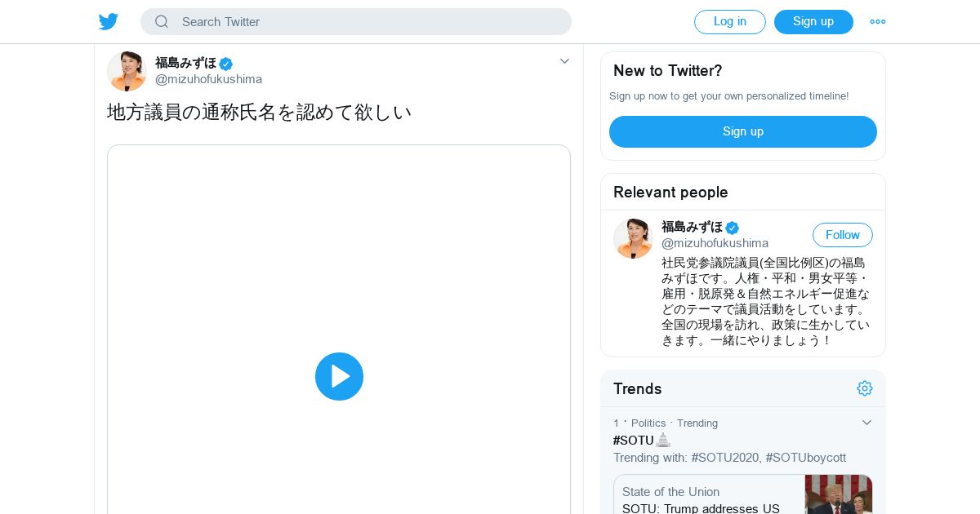Click the avatar in Relevant people
Viewport: 980px width, 514px height.
(x=633, y=238)
